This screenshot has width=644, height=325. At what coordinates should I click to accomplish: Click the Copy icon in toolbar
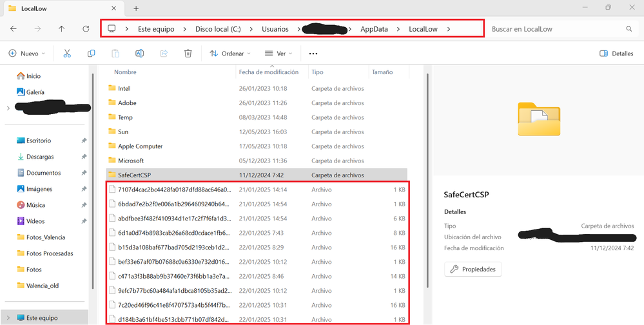[x=91, y=54]
